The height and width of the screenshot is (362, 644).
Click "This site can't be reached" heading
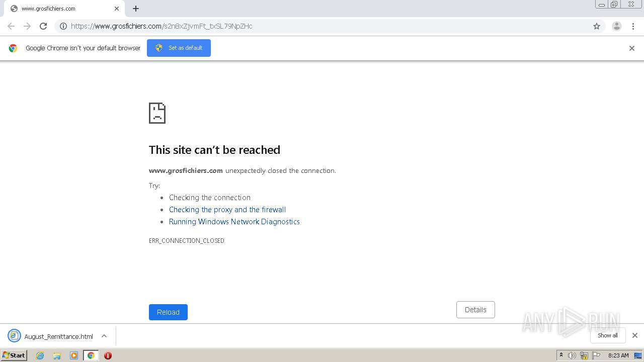tap(214, 150)
